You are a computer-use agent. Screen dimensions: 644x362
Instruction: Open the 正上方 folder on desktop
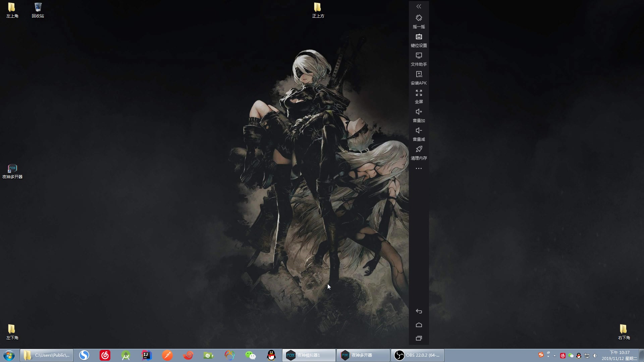(317, 7)
